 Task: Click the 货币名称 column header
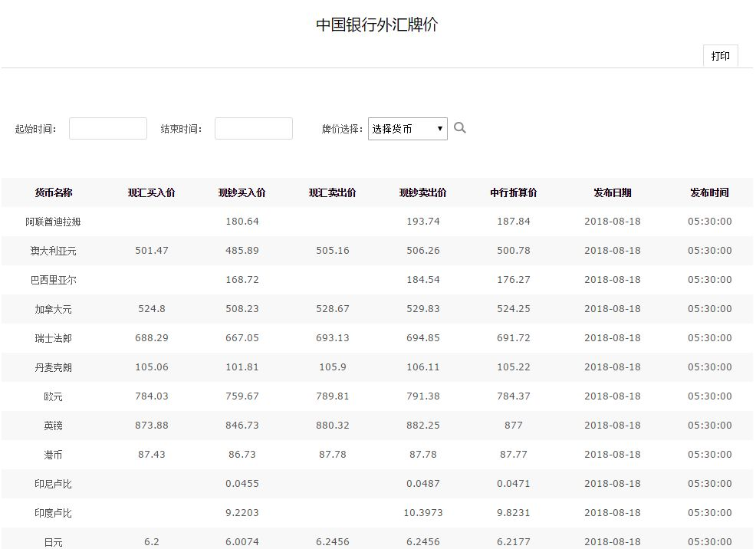pos(54,192)
